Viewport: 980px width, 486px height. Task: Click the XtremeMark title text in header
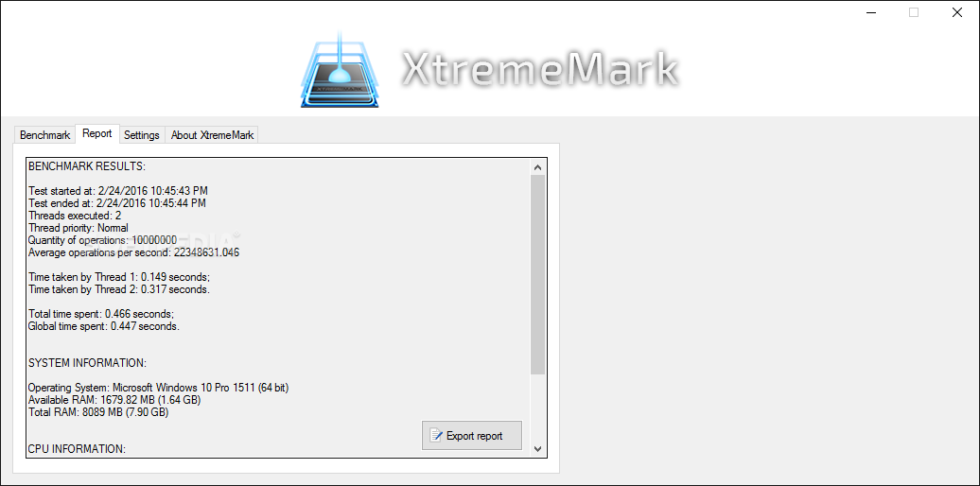pos(539,68)
